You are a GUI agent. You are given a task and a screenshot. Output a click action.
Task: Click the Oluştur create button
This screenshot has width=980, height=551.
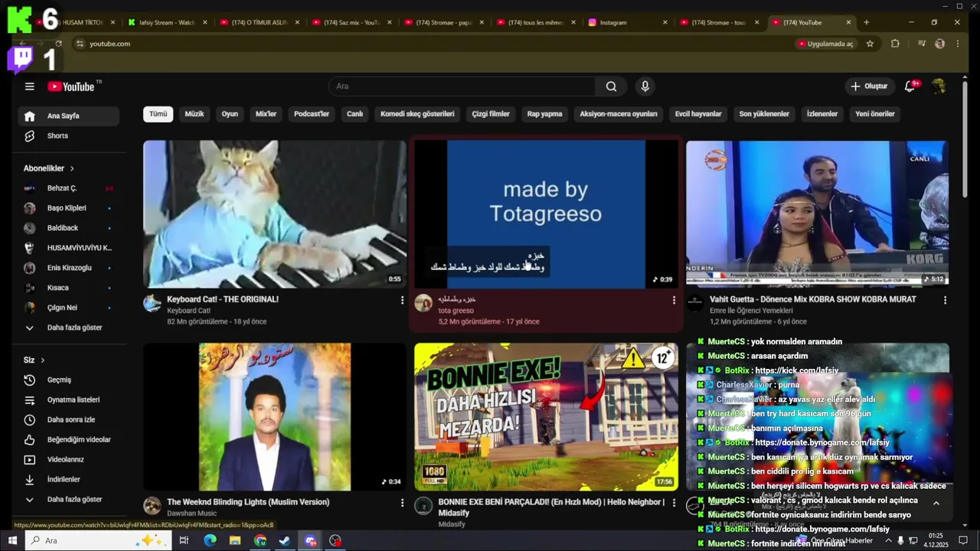pos(869,86)
